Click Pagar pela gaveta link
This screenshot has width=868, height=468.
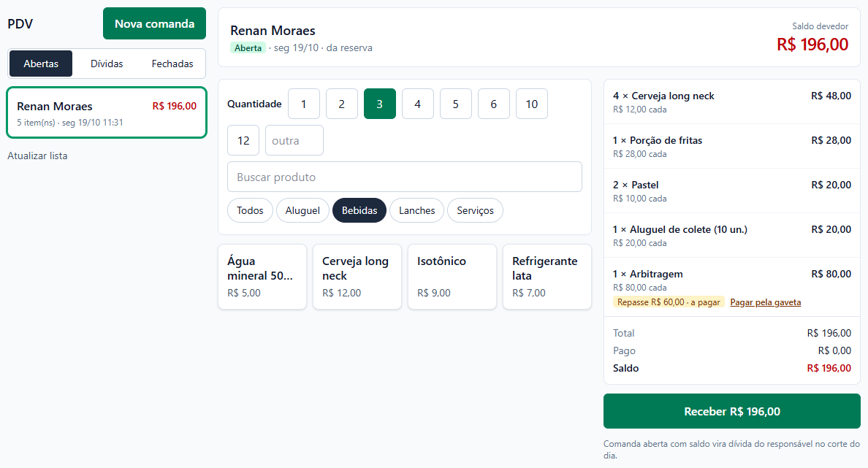coord(765,302)
